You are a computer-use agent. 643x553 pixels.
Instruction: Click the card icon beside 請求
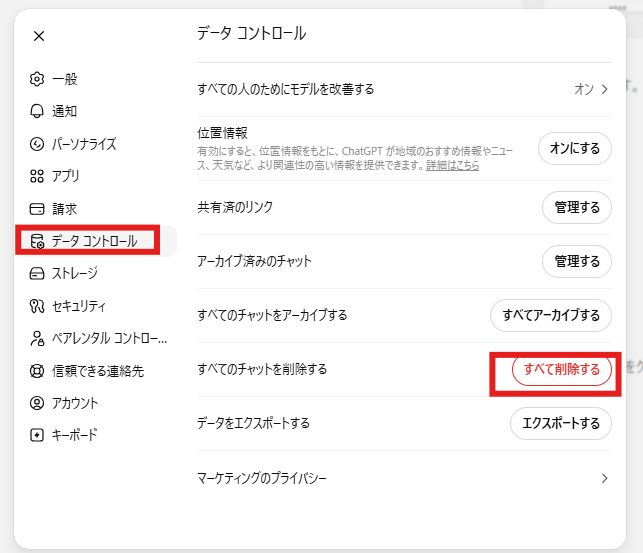pos(37,209)
